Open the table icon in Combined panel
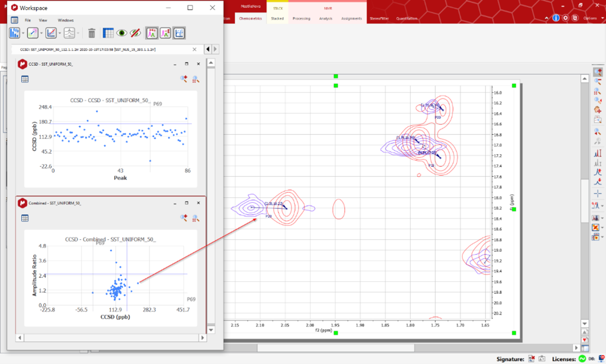Screen dimensions: 606x364 tap(25, 218)
